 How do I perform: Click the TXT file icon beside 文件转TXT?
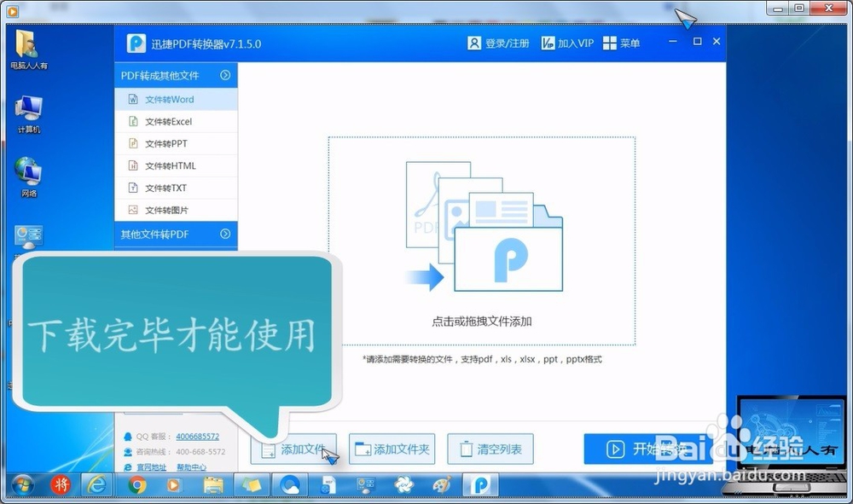pyautogui.click(x=133, y=188)
